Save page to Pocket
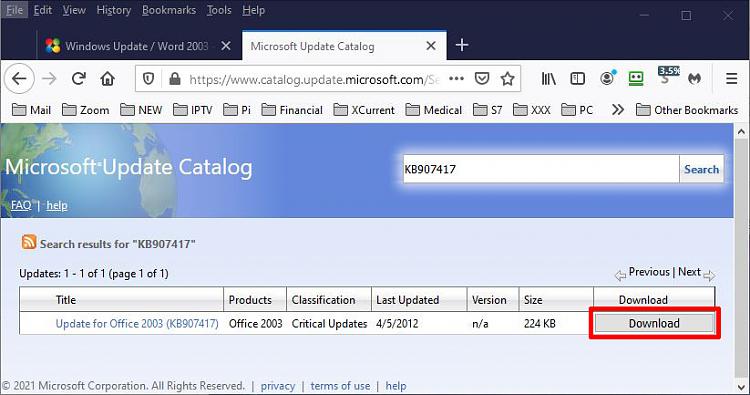Screen dimensions: 750x395 point(482,78)
